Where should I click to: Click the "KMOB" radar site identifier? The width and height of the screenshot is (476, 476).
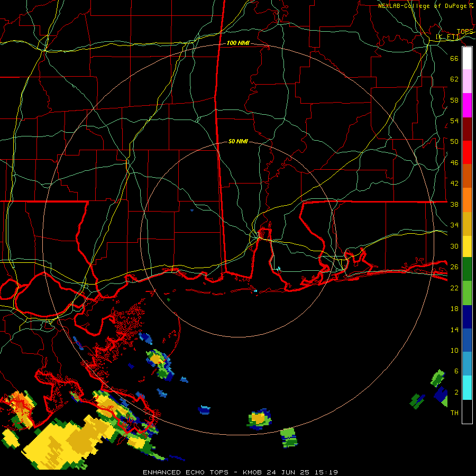pos(252,472)
